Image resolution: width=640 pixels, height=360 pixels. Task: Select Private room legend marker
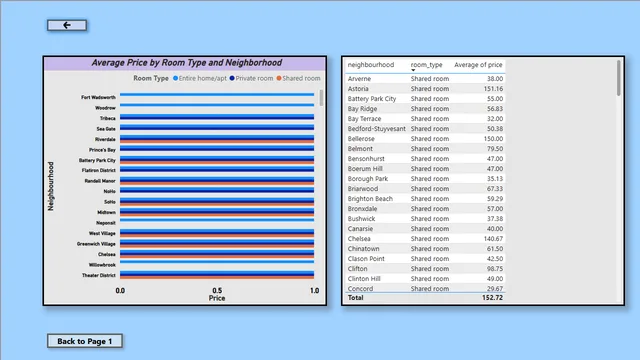pyautogui.click(x=232, y=78)
